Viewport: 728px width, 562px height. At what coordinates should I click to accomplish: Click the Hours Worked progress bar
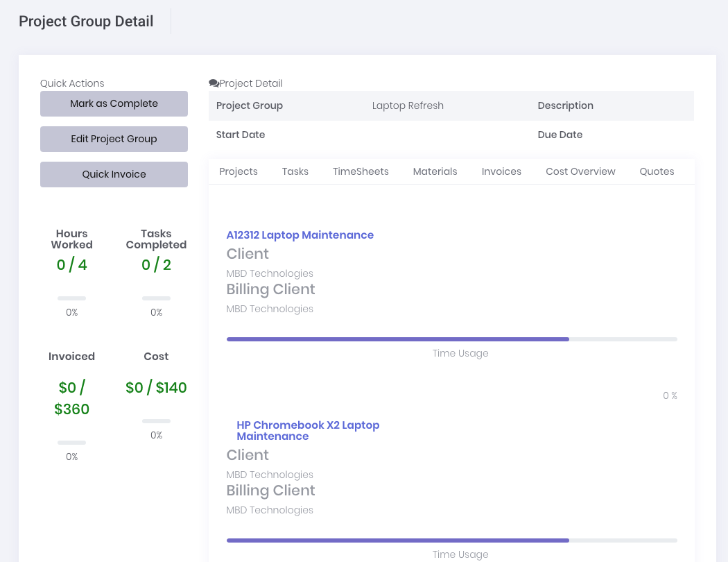[x=71, y=298]
